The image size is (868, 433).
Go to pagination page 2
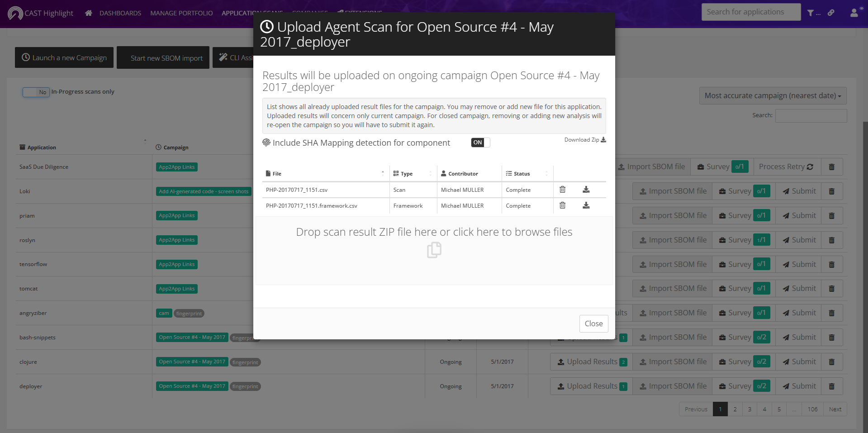coord(735,409)
